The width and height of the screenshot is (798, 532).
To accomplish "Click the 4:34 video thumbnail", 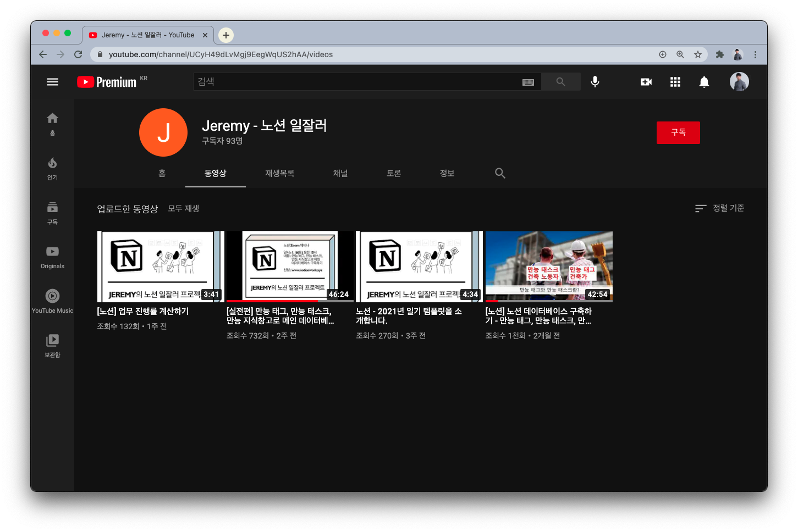I will pos(419,267).
